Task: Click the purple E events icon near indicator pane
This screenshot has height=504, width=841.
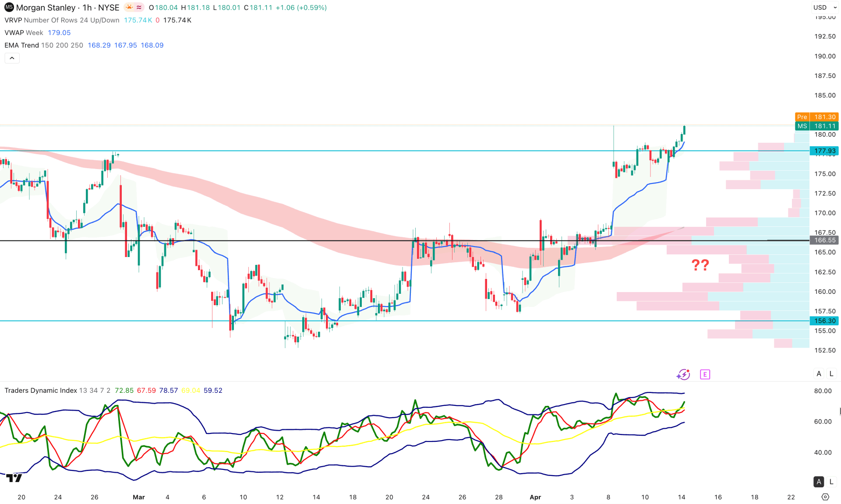Action: [705, 375]
